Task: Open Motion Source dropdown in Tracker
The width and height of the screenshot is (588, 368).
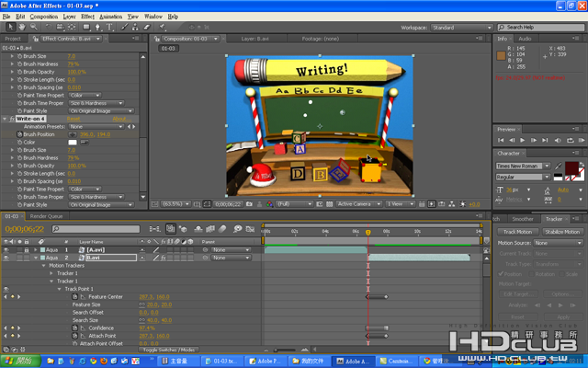Action: [x=558, y=243]
